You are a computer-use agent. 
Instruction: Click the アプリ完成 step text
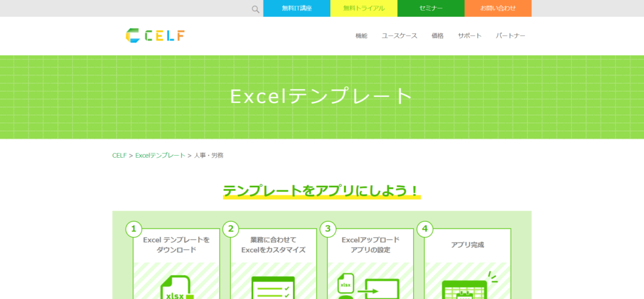(467, 245)
